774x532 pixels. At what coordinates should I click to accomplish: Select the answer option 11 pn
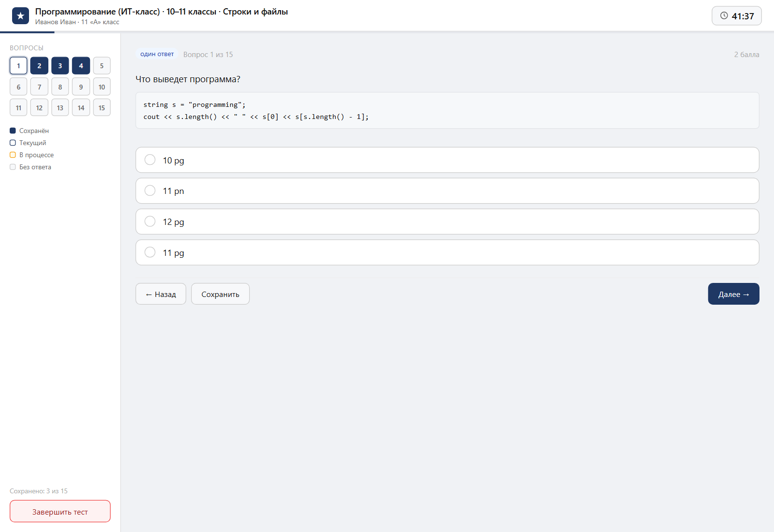(447, 191)
